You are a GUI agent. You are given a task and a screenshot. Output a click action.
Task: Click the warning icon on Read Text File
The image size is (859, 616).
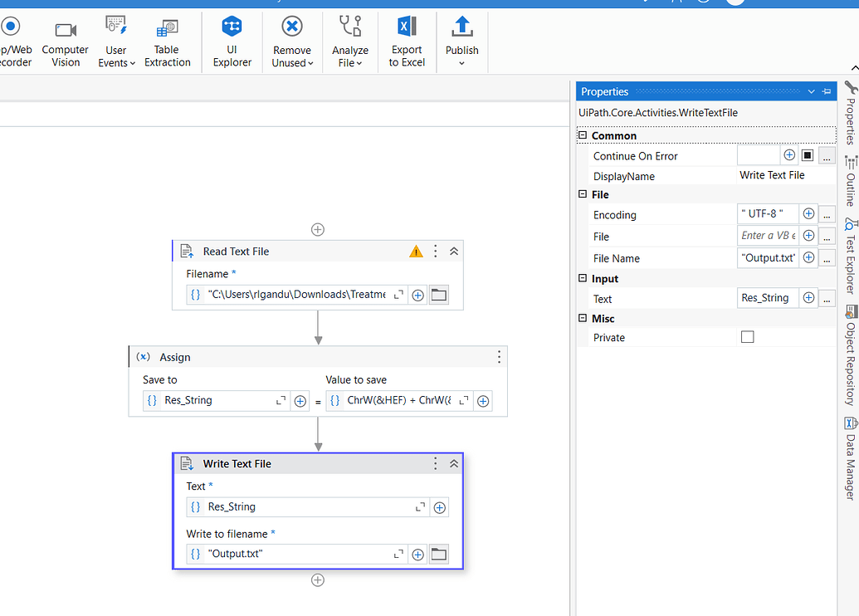(416, 251)
